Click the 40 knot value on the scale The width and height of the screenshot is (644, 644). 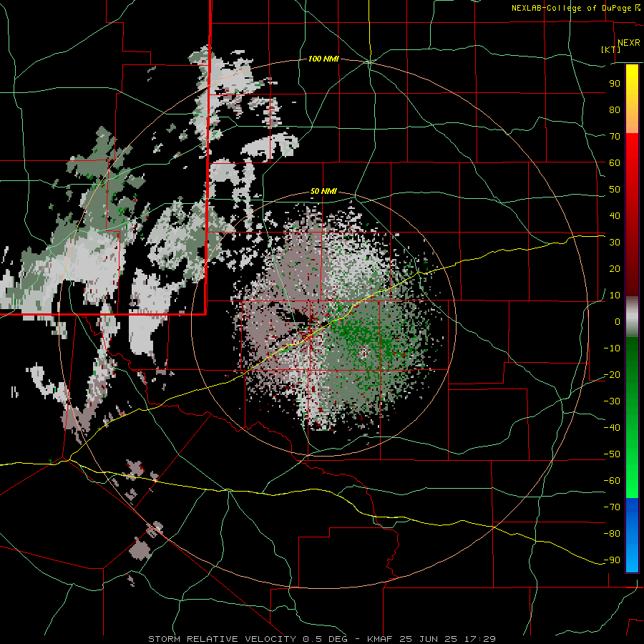point(615,216)
